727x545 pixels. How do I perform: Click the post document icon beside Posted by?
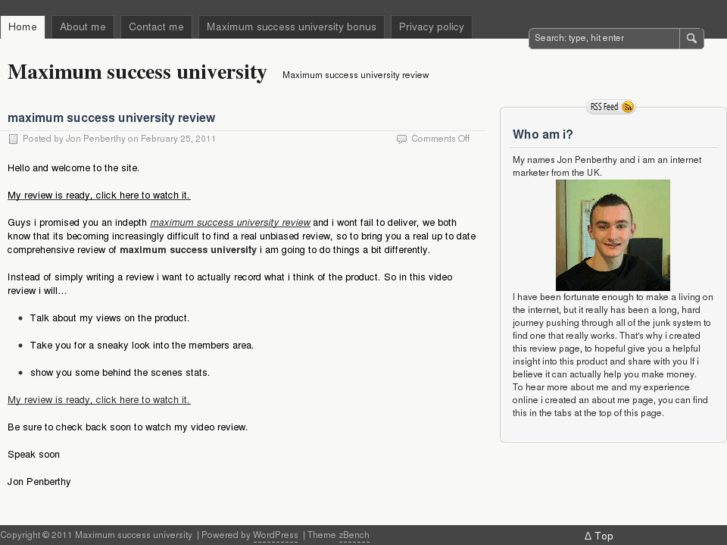(x=13, y=139)
